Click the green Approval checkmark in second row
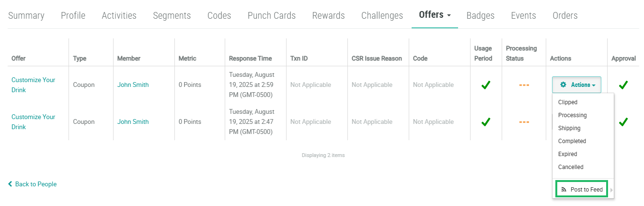The height and width of the screenshot is (206, 644). click(x=623, y=122)
